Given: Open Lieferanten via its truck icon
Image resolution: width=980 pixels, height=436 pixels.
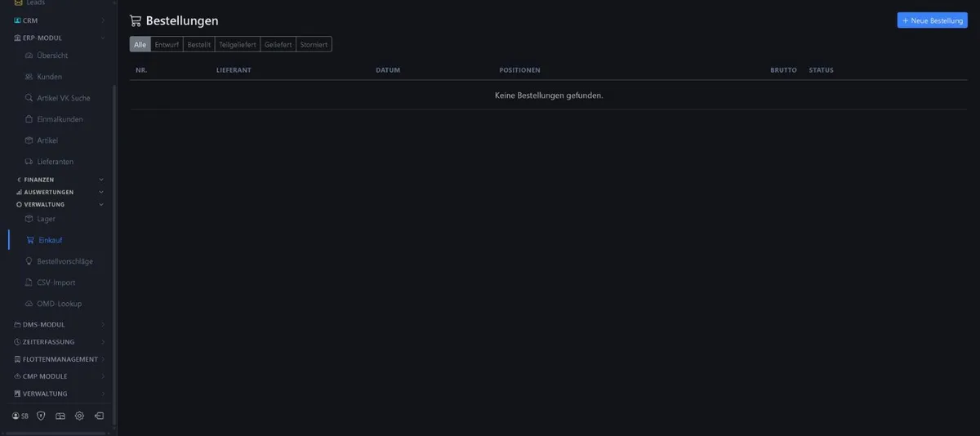Looking at the screenshot, I should (29, 162).
